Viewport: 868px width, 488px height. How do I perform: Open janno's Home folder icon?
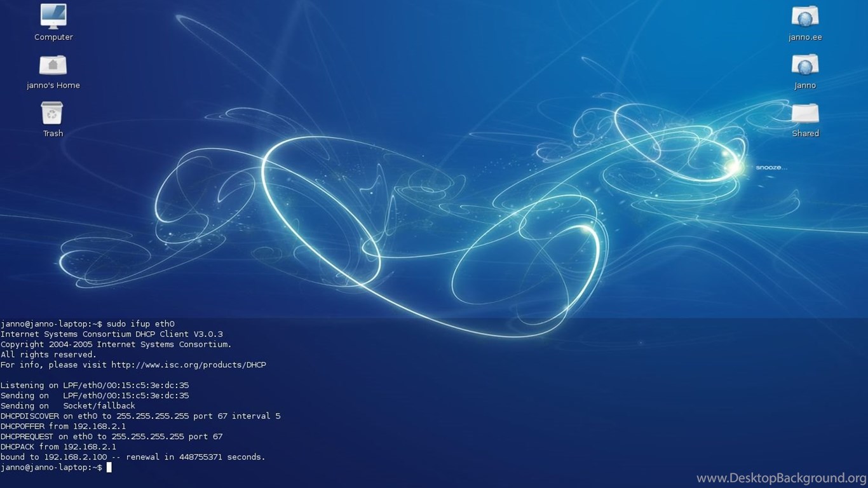(x=53, y=65)
